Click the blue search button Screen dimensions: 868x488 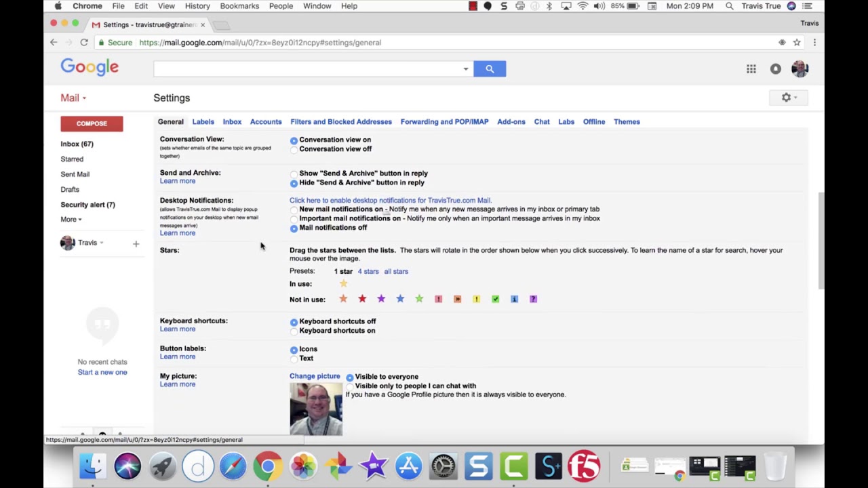(490, 68)
